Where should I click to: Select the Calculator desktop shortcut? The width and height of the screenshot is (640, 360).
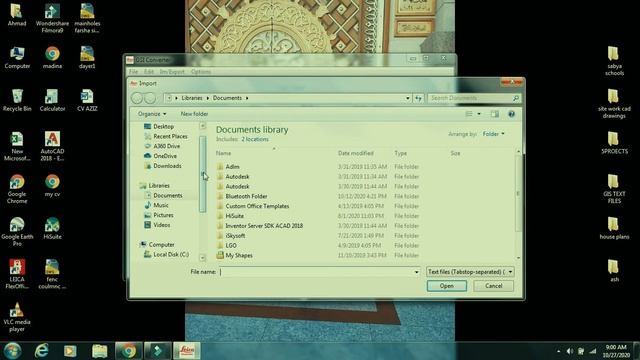coord(52,100)
